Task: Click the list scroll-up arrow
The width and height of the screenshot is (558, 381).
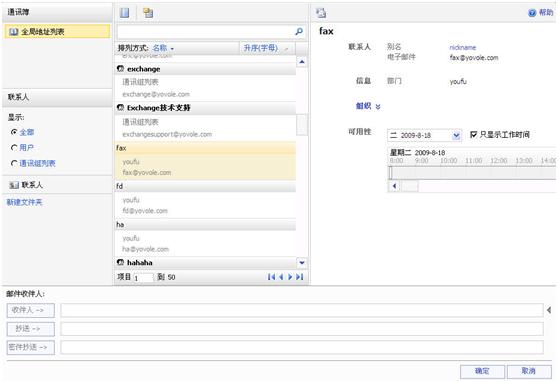Action: point(302,62)
